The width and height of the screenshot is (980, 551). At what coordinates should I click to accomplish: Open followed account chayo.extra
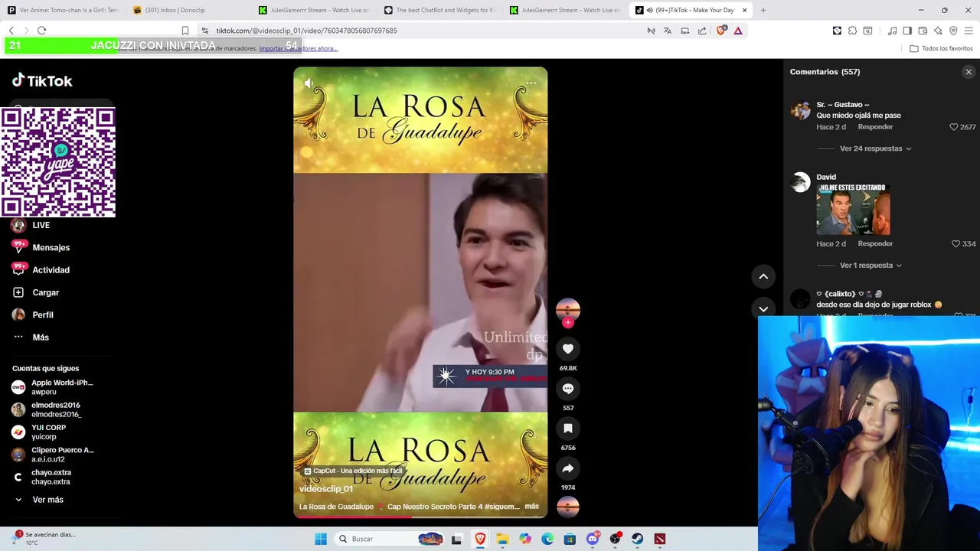click(x=41, y=477)
